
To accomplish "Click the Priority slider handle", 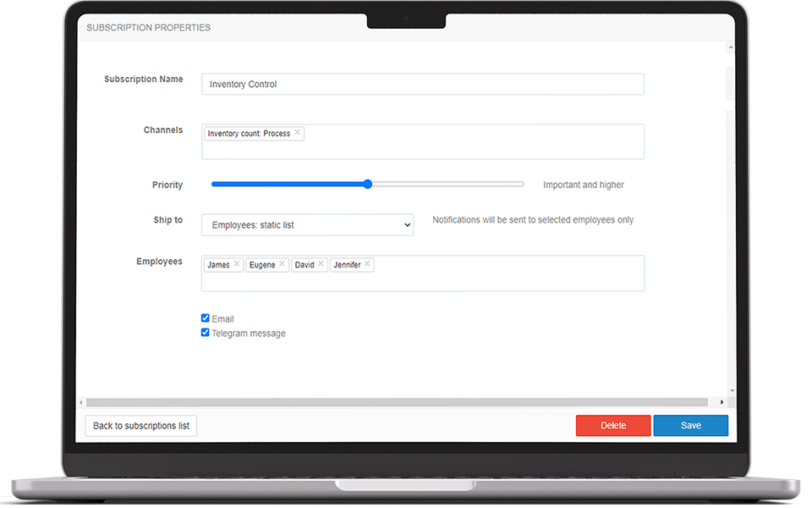I will click(367, 184).
